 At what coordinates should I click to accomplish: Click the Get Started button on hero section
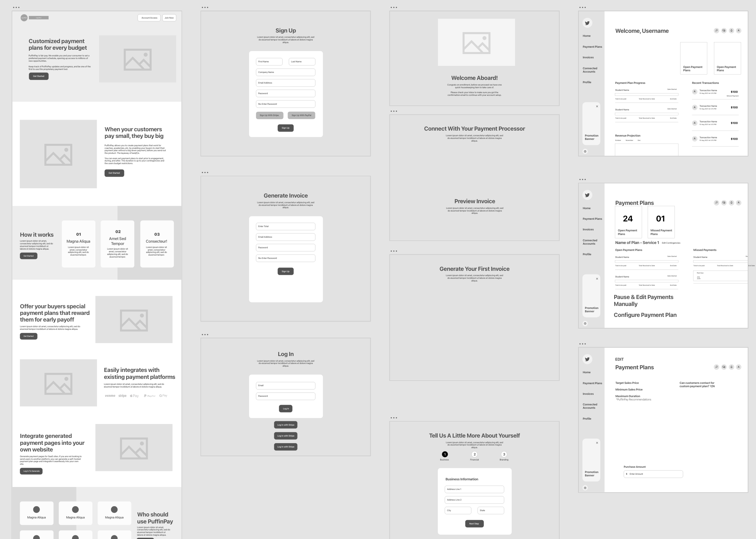38,77
